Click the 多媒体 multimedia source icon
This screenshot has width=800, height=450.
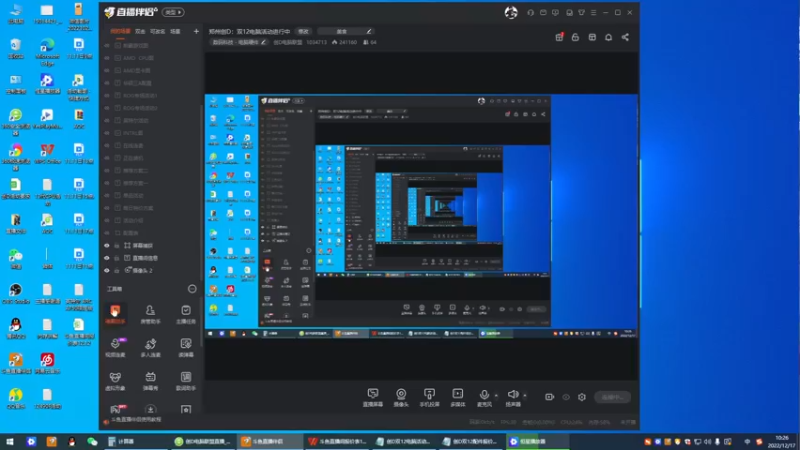(x=457, y=394)
